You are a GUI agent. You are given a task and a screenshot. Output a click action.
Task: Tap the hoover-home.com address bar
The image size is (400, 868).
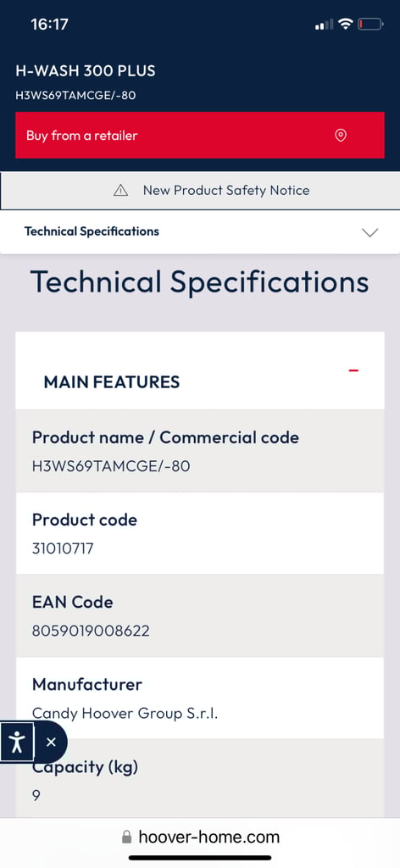pyautogui.click(x=200, y=837)
